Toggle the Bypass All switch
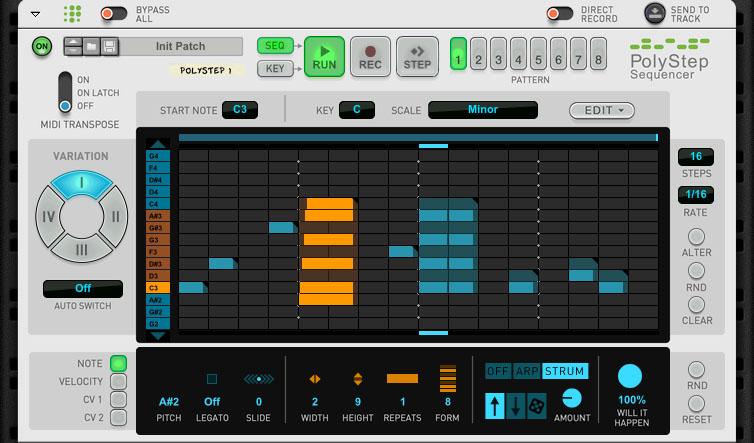Viewport: 754px width, 443px height. (114, 14)
